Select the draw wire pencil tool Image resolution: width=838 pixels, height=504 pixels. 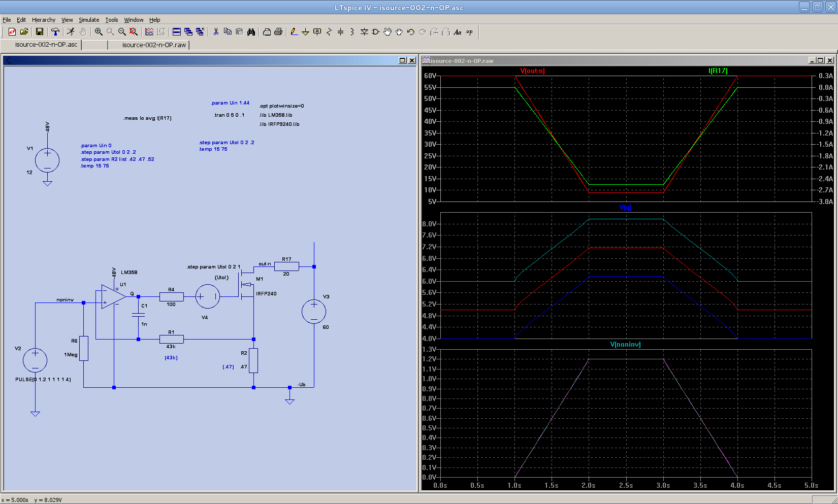(x=294, y=31)
